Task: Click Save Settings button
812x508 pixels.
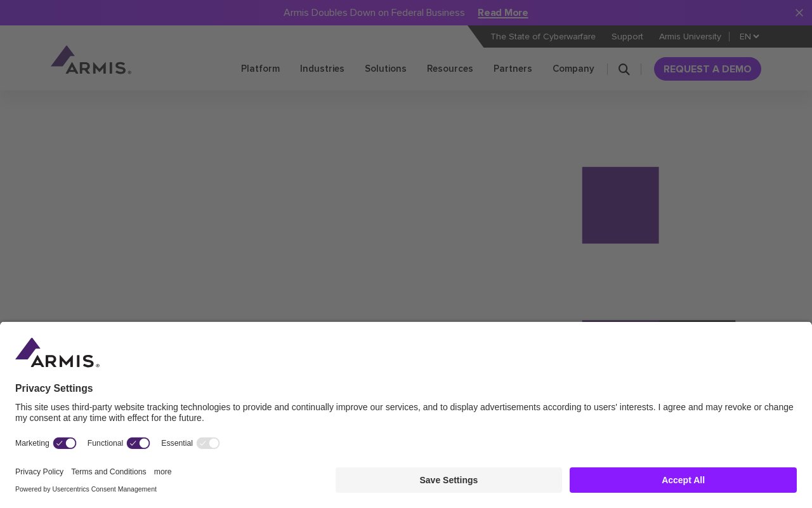Action: (x=449, y=480)
